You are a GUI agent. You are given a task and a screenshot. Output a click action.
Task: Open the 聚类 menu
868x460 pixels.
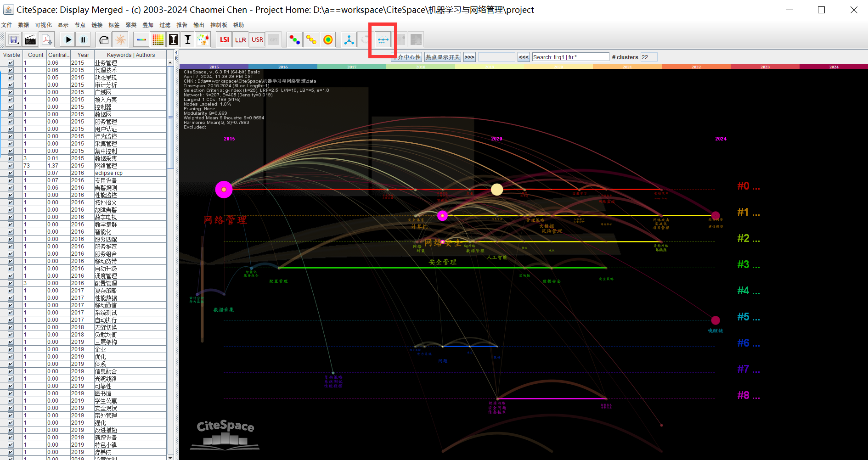pos(131,25)
